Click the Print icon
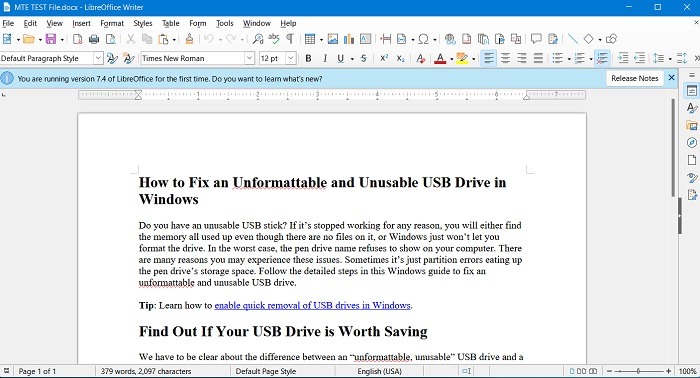Viewport: 700px width, 378px height. coord(94,39)
